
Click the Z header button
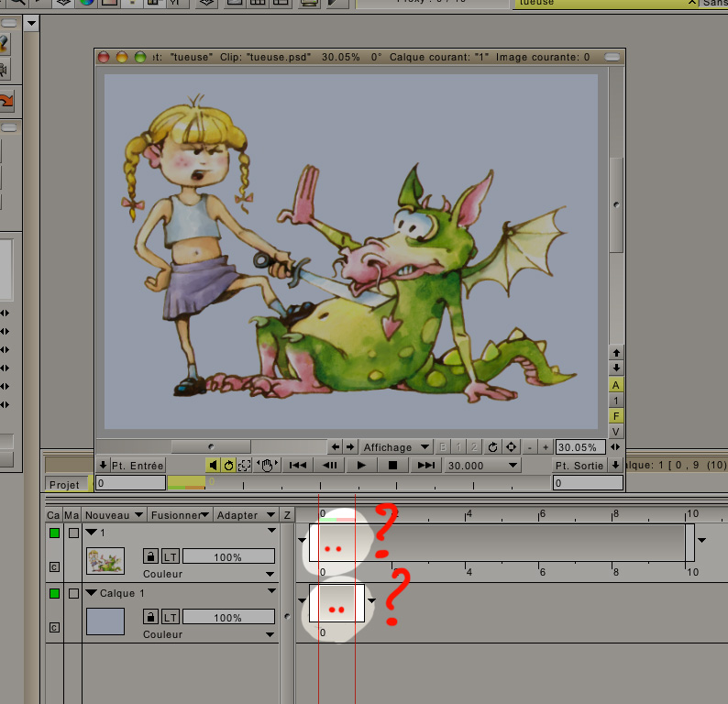pos(287,515)
